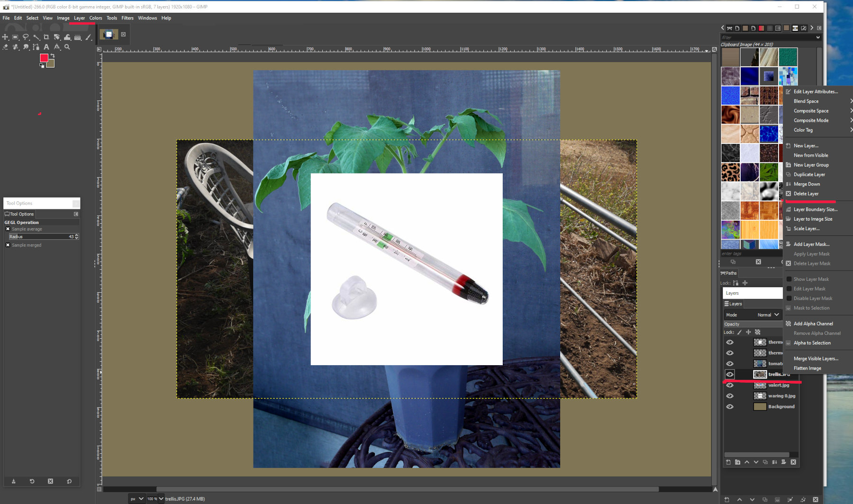853x504 pixels.
Task: Adjust the Radius stepper arrows
Action: coord(77,236)
